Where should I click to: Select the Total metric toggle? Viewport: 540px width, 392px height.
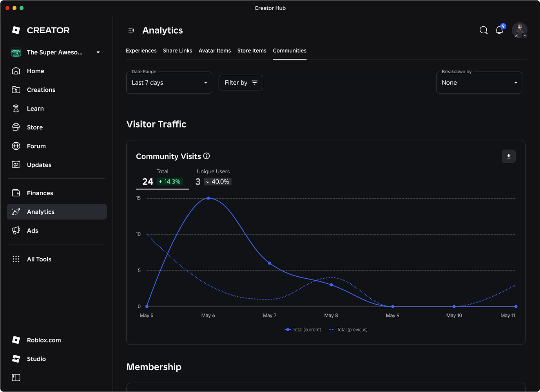click(x=162, y=178)
